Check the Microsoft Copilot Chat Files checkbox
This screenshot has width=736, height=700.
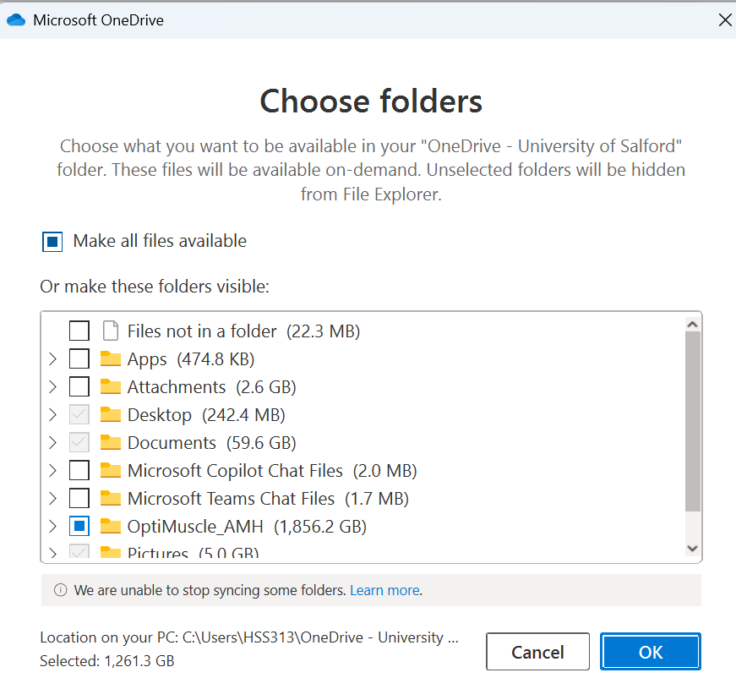click(x=79, y=470)
